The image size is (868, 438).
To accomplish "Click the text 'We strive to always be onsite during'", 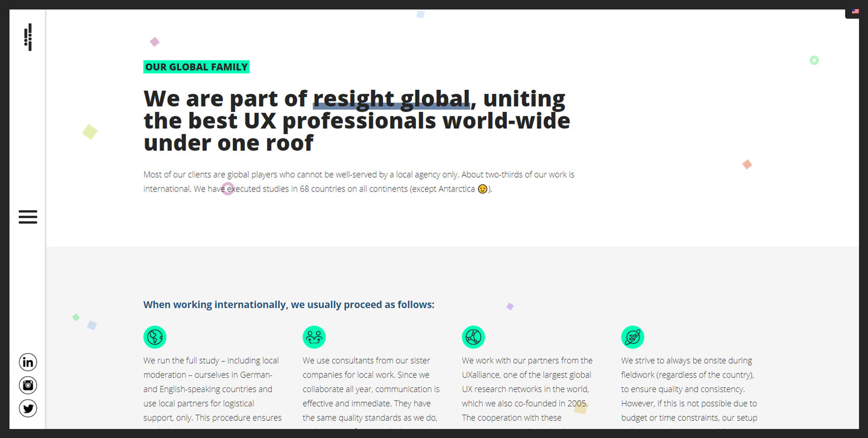I will pyautogui.click(x=687, y=361).
